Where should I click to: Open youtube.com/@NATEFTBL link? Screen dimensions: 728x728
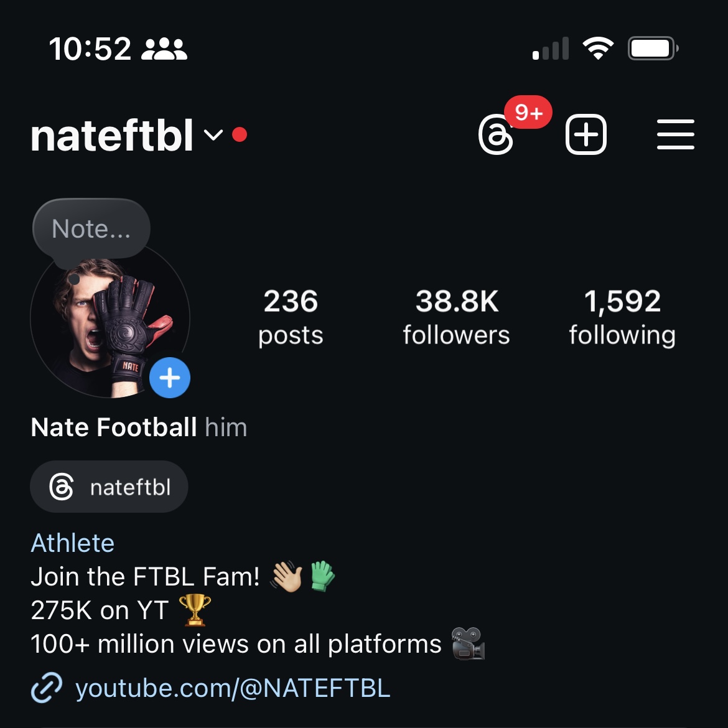233,688
